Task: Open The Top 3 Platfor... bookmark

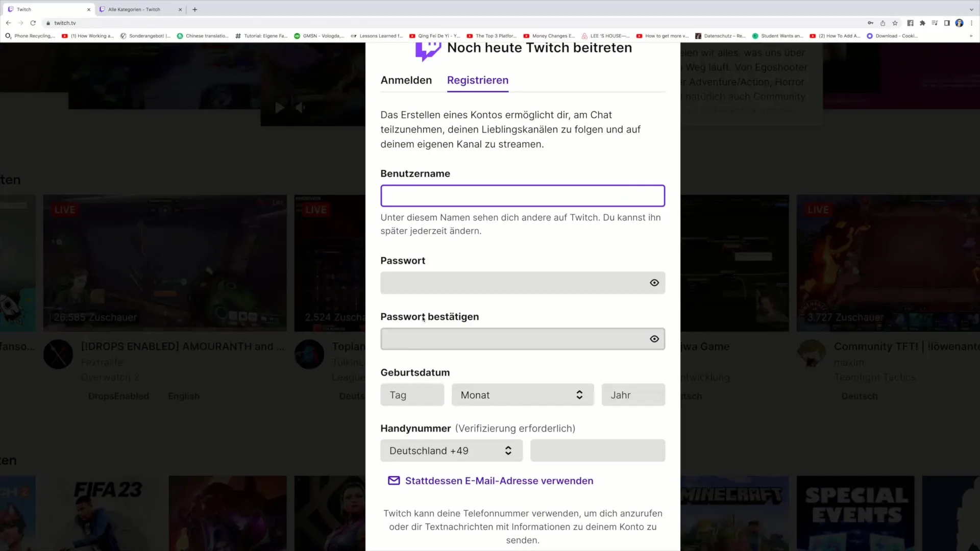Action: coord(492,36)
